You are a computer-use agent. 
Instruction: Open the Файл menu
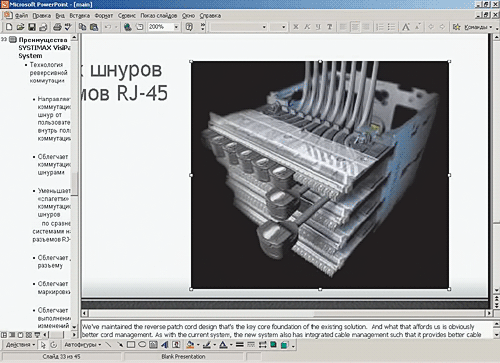click(21, 16)
